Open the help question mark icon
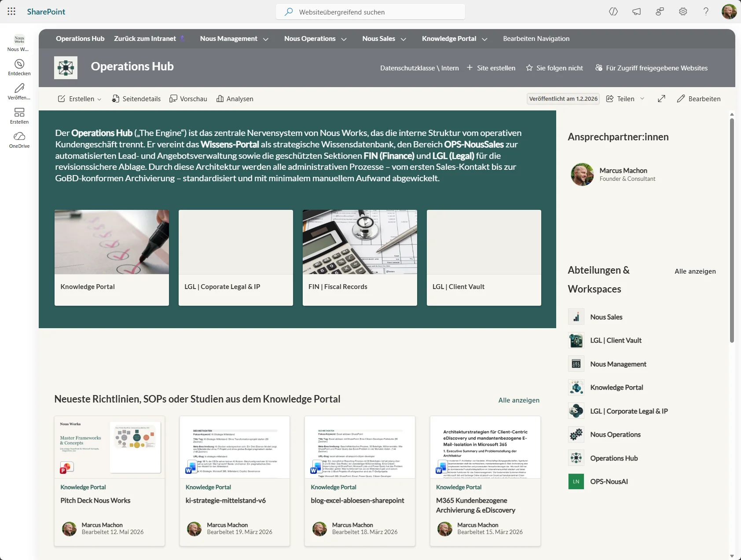741x560 pixels. 706,12
